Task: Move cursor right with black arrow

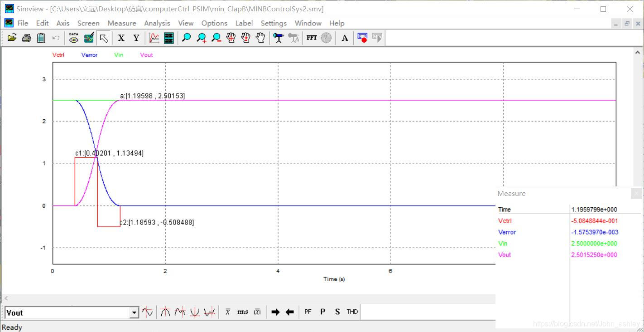Action: pyautogui.click(x=275, y=312)
